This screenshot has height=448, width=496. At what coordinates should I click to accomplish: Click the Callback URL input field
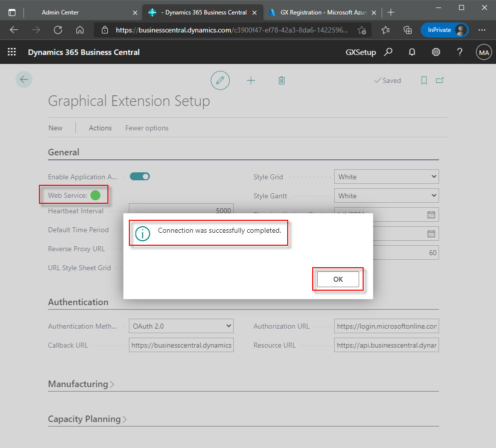pyautogui.click(x=181, y=345)
